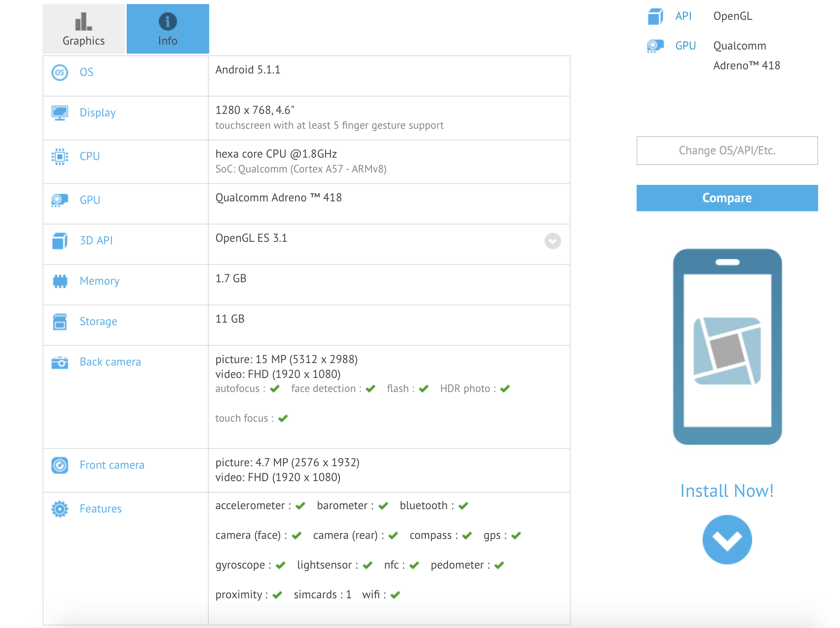This screenshot has width=840, height=628.
Task: Click hexa core CPU @1.8GHz text
Action: [x=276, y=154]
